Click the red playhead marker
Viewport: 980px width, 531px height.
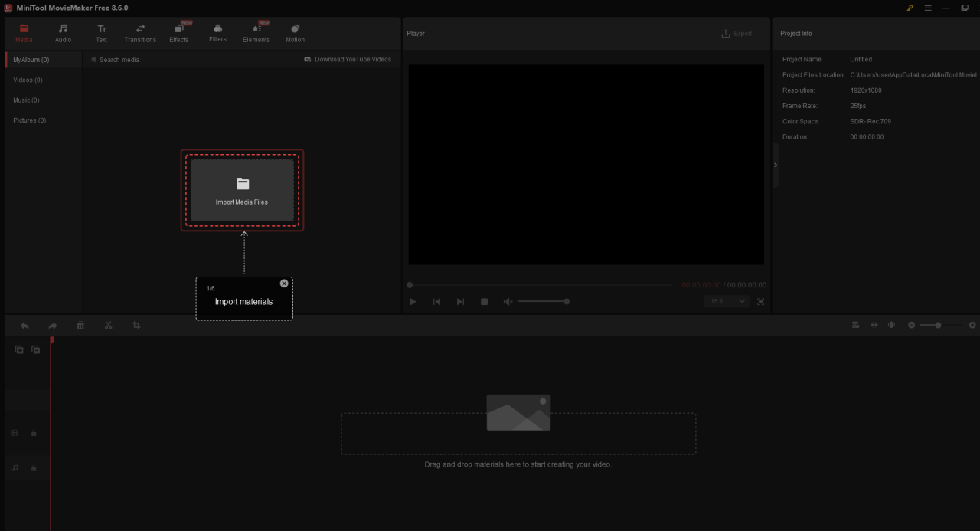tap(51, 340)
